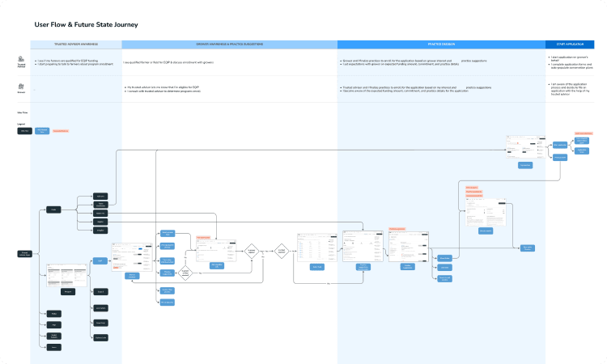Viewport: 607px width, 364px height.
Task: Click 'I start preparing to talk to farmers' text
Action: coord(75,64)
